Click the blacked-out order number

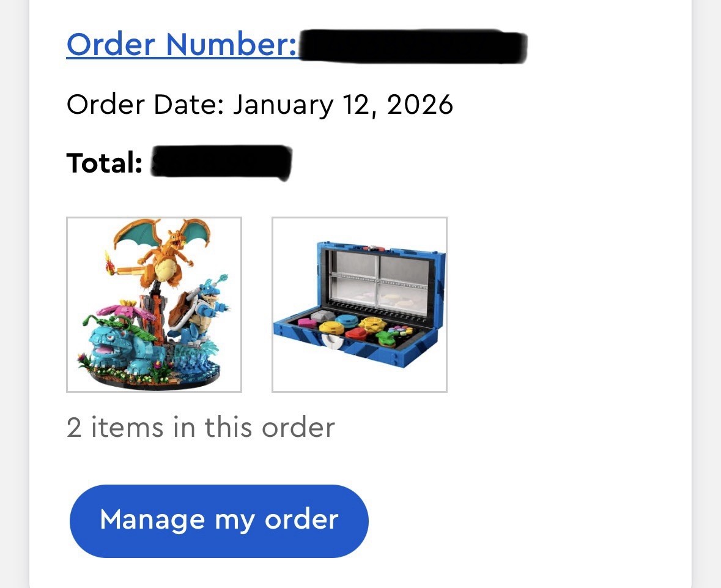pos(413,46)
